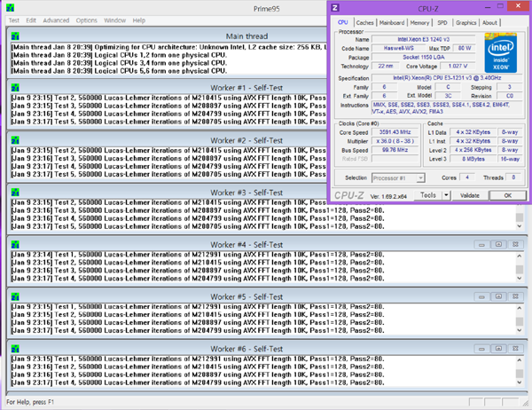The width and height of the screenshot is (532, 410).
Task: Expand the Tools dropdown arrow
Action: point(446,195)
